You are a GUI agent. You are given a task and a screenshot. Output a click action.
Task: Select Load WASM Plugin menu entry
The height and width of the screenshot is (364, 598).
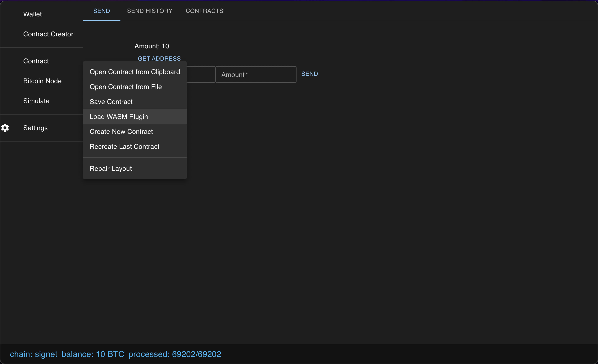coord(135,117)
